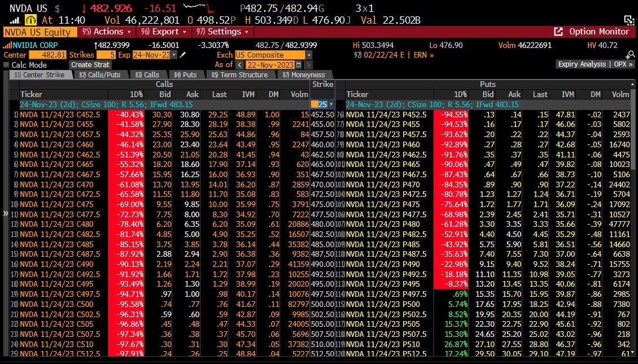Enable the Calc Mode checkbox
This screenshot has width=638, height=364.
click(x=5, y=65)
